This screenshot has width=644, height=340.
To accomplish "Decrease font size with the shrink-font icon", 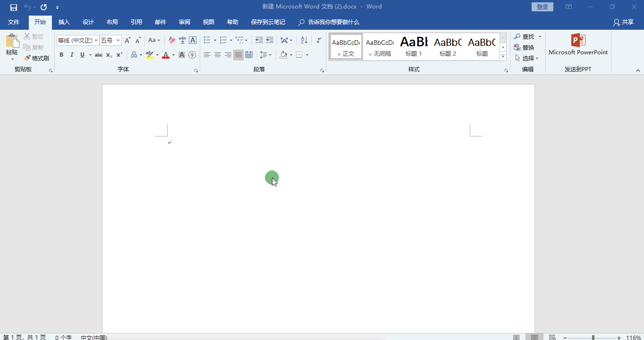I will coord(138,41).
